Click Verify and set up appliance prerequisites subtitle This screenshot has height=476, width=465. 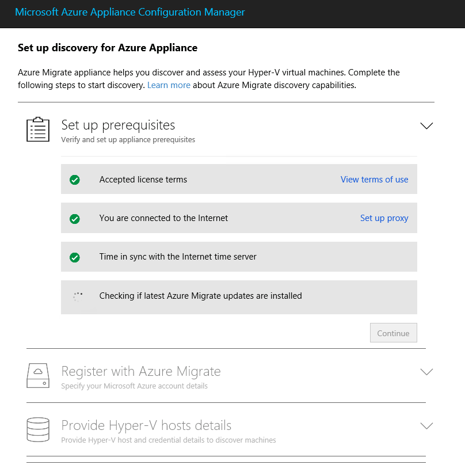[x=128, y=140]
